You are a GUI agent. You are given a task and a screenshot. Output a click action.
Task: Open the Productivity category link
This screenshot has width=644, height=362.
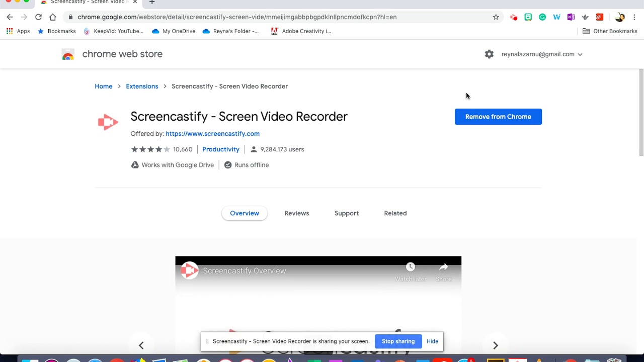(221, 149)
